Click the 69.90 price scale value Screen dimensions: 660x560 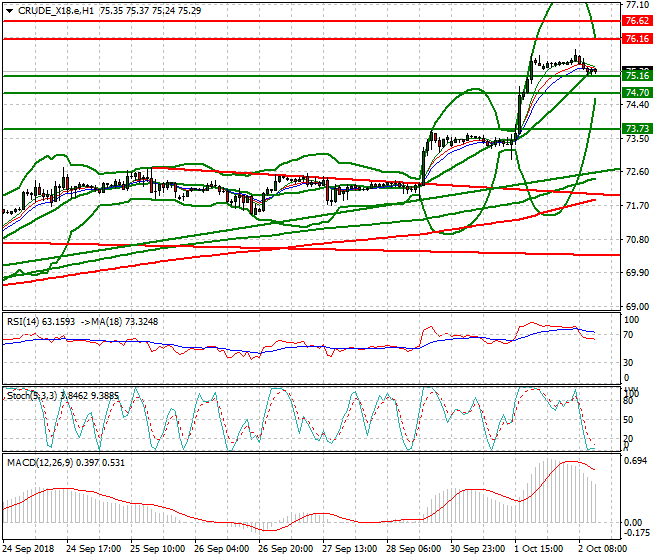coord(637,273)
